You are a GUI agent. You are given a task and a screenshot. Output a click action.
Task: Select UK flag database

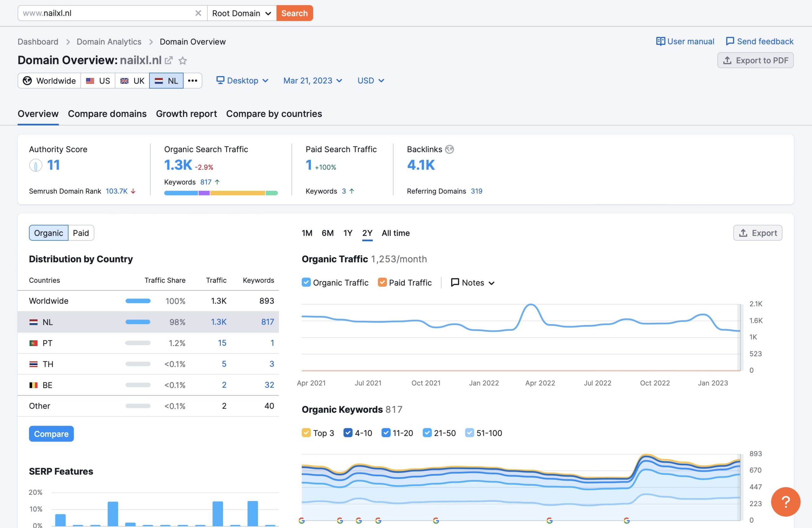[x=132, y=81]
